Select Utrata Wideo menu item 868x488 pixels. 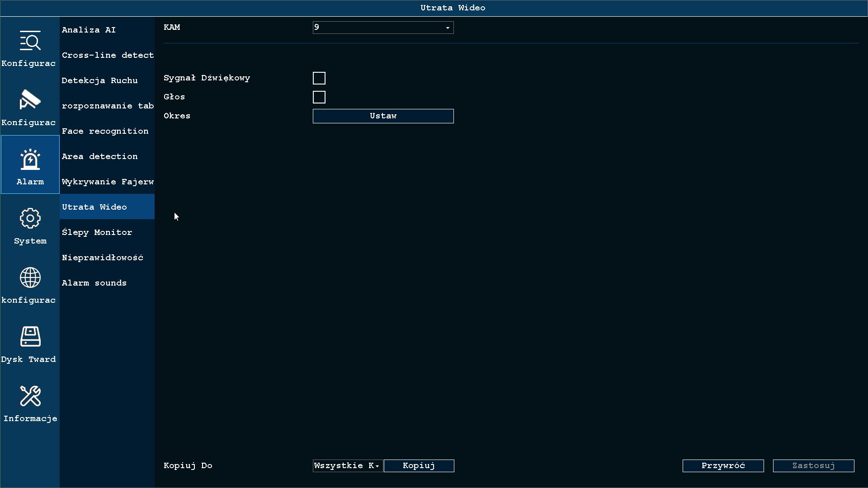[107, 207]
